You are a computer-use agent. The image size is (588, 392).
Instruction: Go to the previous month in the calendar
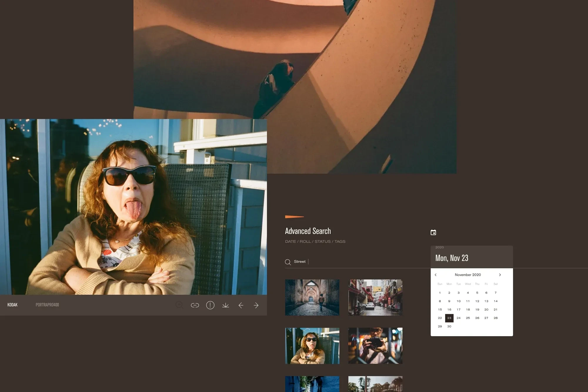tap(436, 275)
